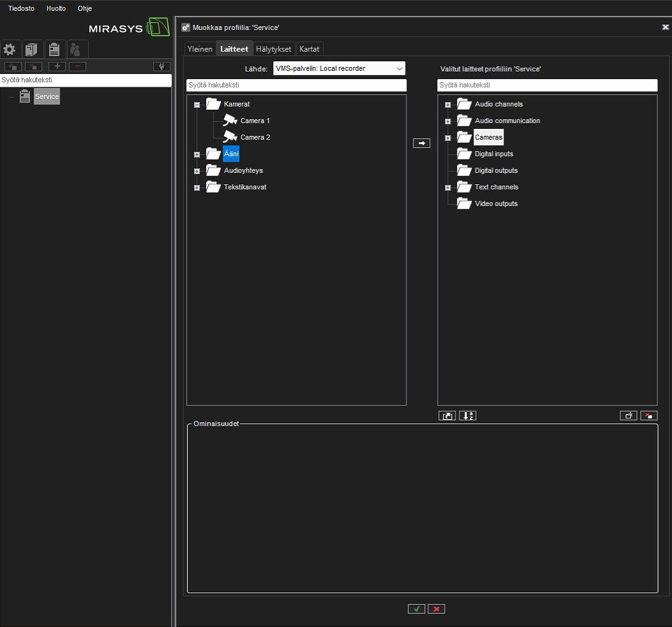The height and width of the screenshot is (627, 672).
Task: Open the Kartat tab
Action: coord(310,49)
